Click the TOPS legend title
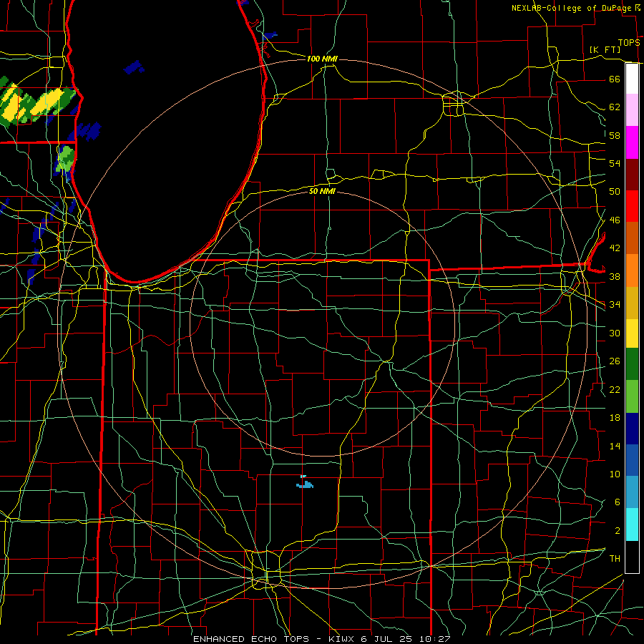The image size is (644, 644). coord(629,43)
